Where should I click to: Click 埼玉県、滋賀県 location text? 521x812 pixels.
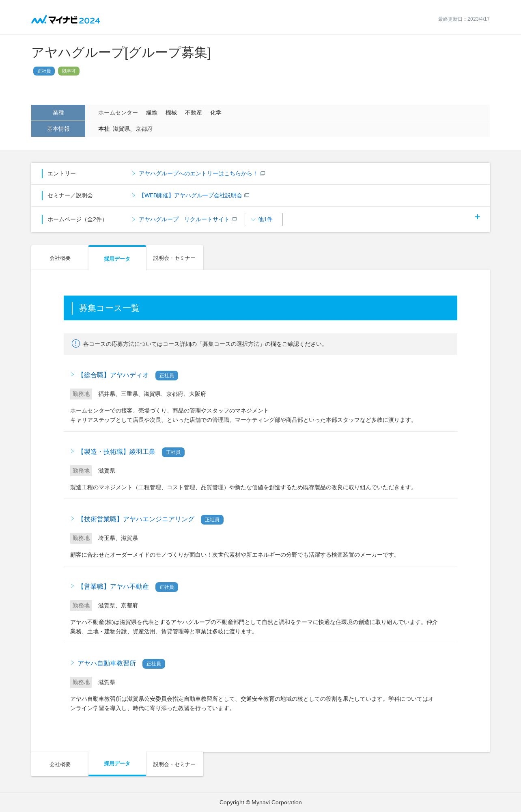point(118,538)
